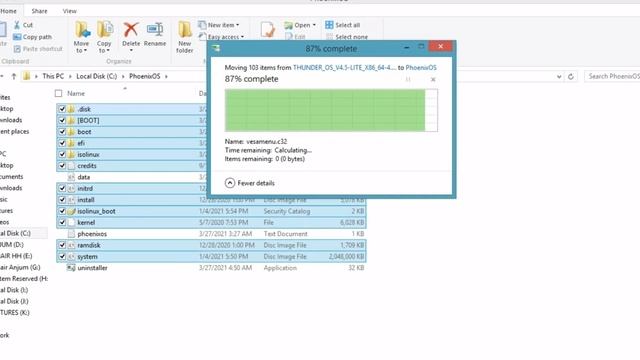Image resolution: width=640 pixels, height=360 pixels.
Task: Sort by the Name column header
Action: [76, 93]
